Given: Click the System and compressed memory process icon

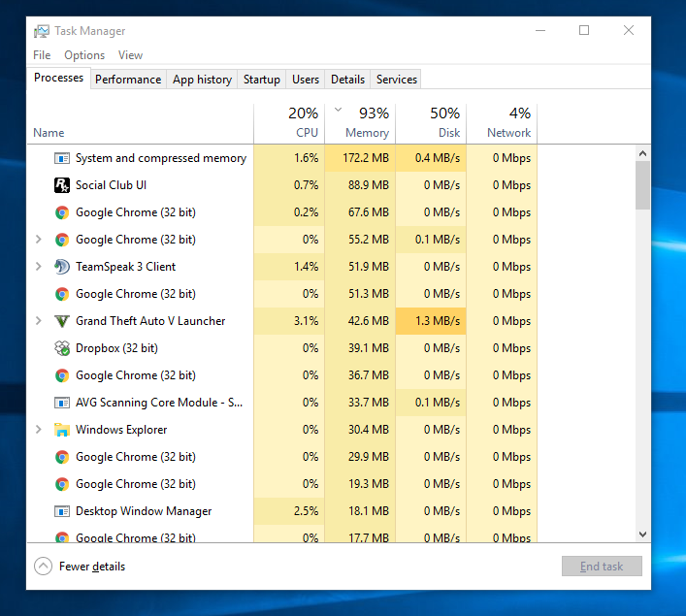Looking at the screenshot, I should pos(62,158).
